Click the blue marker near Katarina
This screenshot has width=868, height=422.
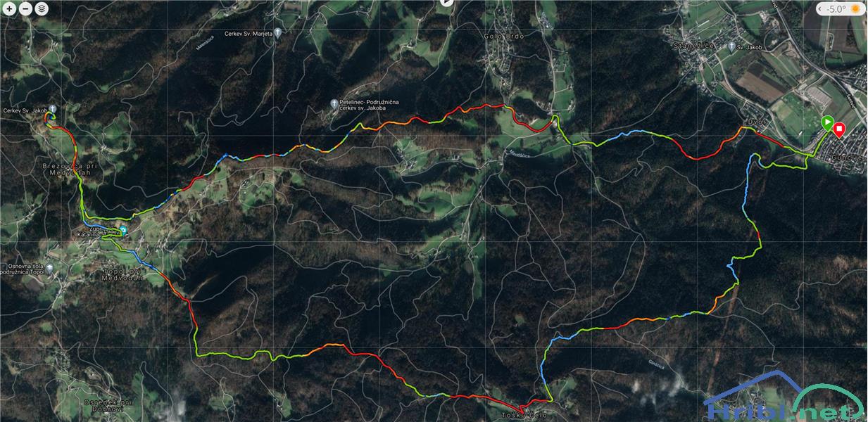coord(124,230)
